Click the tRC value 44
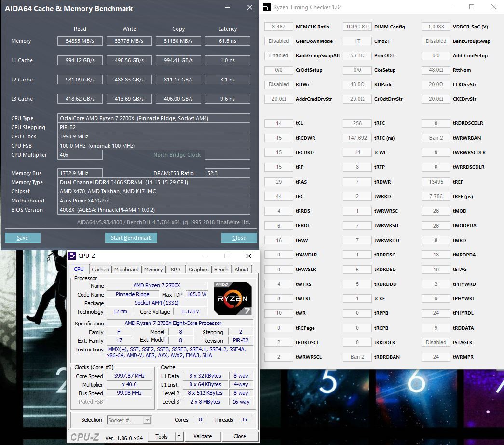 [x=279, y=196]
